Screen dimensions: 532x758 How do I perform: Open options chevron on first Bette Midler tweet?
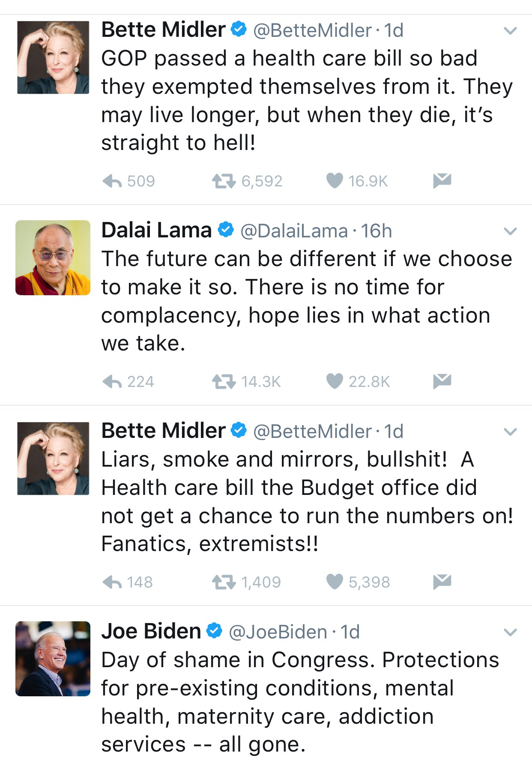510,31
